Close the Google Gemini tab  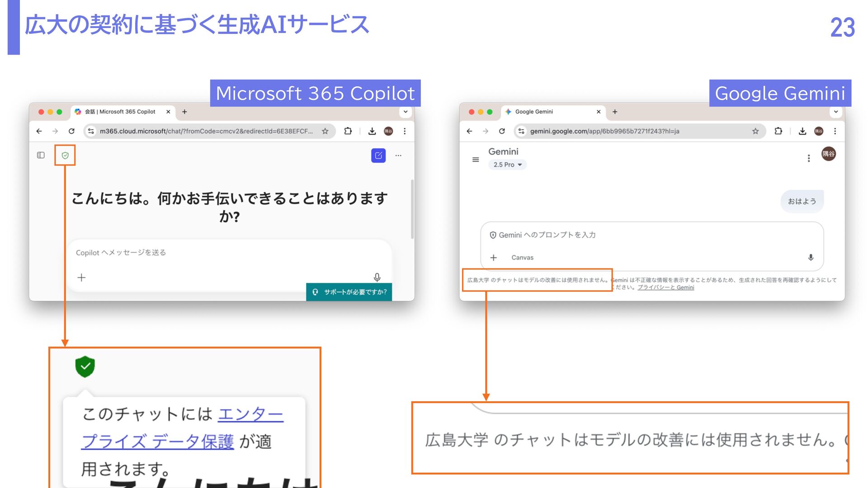(599, 112)
